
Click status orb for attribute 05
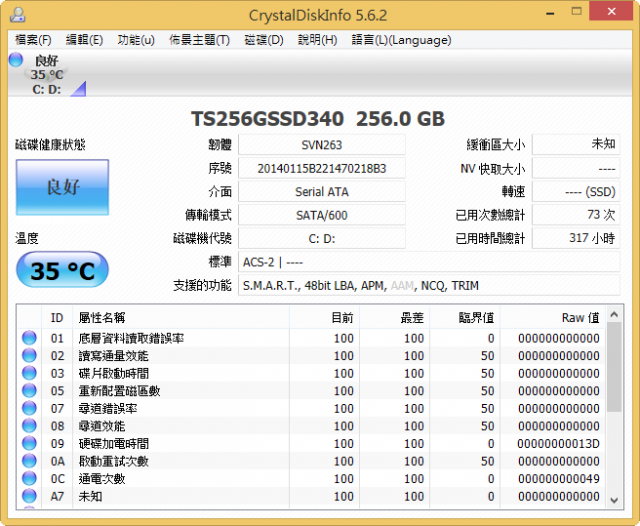coord(29,391)
